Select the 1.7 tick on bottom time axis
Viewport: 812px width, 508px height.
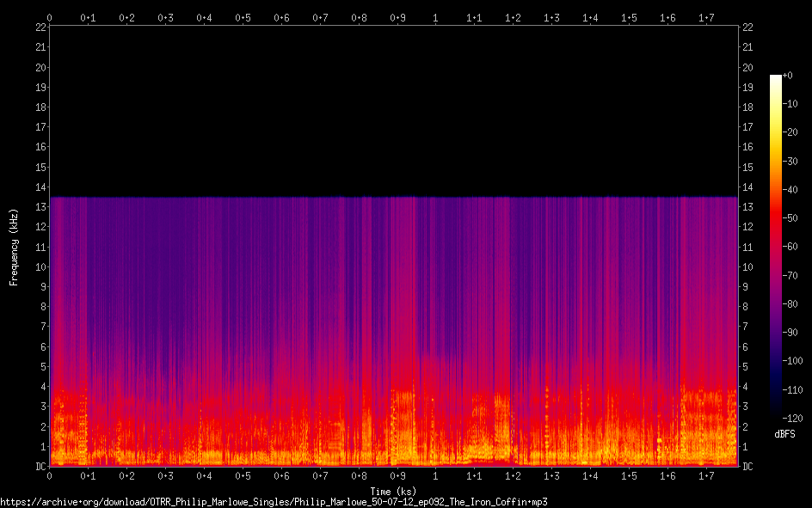click(x=706, y=475)
